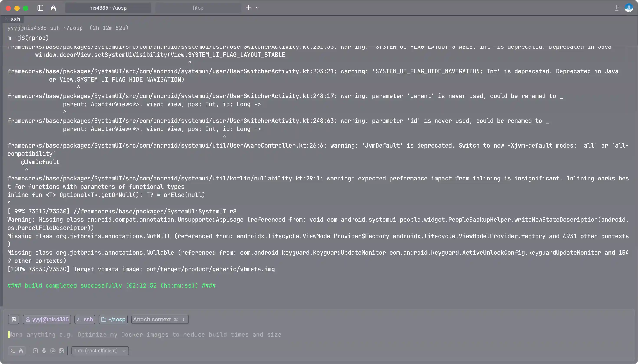
Task: Insert a slash command via slash icon
Action: pos(36,351)
